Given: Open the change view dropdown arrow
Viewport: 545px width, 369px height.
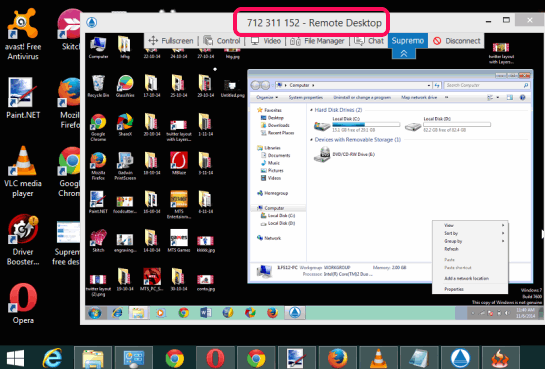Looking at the screenshot, I should (x=498, y=98).
